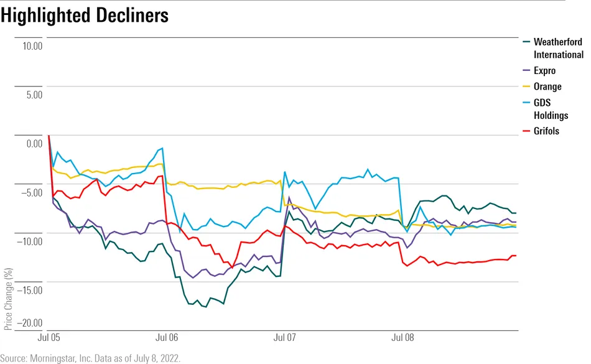This screenshot has height=364, width=591.
Task: Click the Weatherford International legend label
Action: 558,49
